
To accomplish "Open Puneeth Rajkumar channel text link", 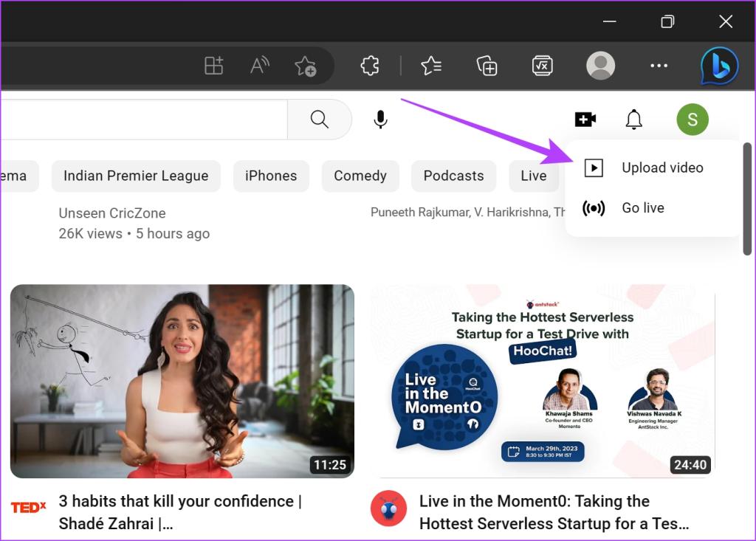I will pyautogui.click(x=467, y=212).
